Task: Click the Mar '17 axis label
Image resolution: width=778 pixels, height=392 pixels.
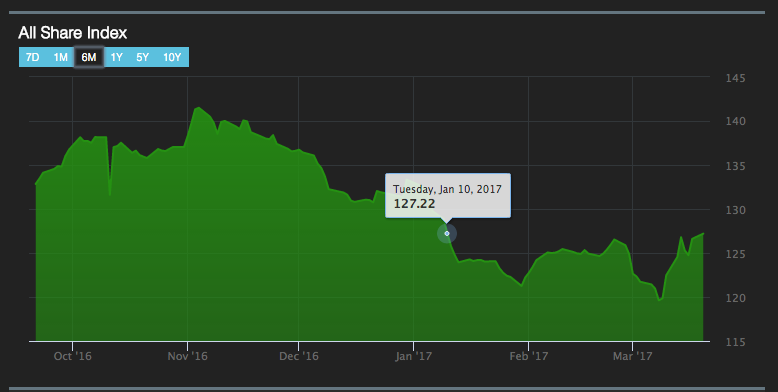Action: pyautogui.click(x=633, y=356)
